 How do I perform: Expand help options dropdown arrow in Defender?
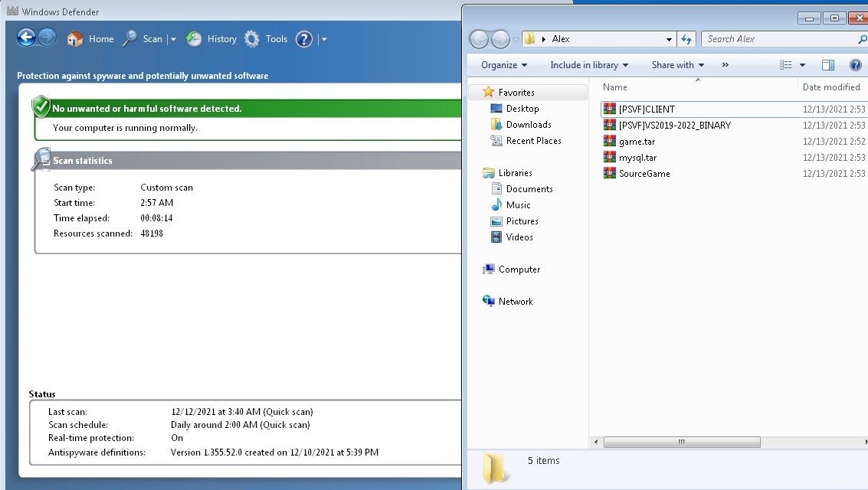point(324,39)
